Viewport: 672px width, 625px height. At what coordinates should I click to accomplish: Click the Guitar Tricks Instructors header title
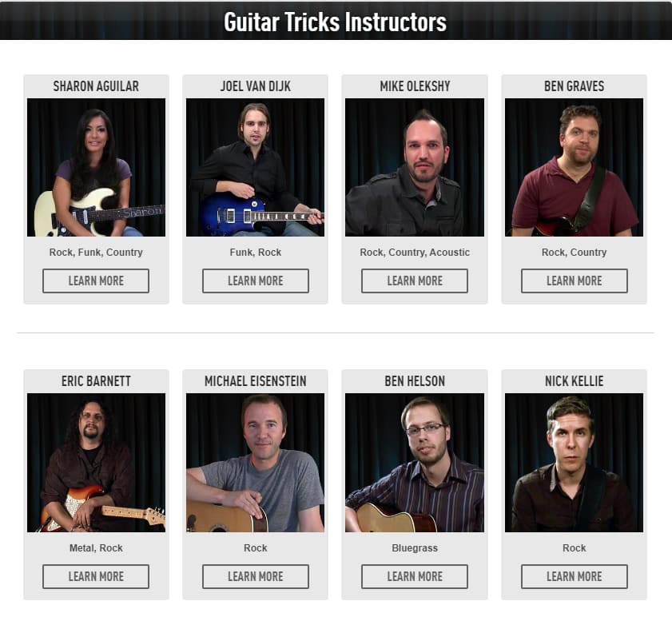tap(335, 22)
